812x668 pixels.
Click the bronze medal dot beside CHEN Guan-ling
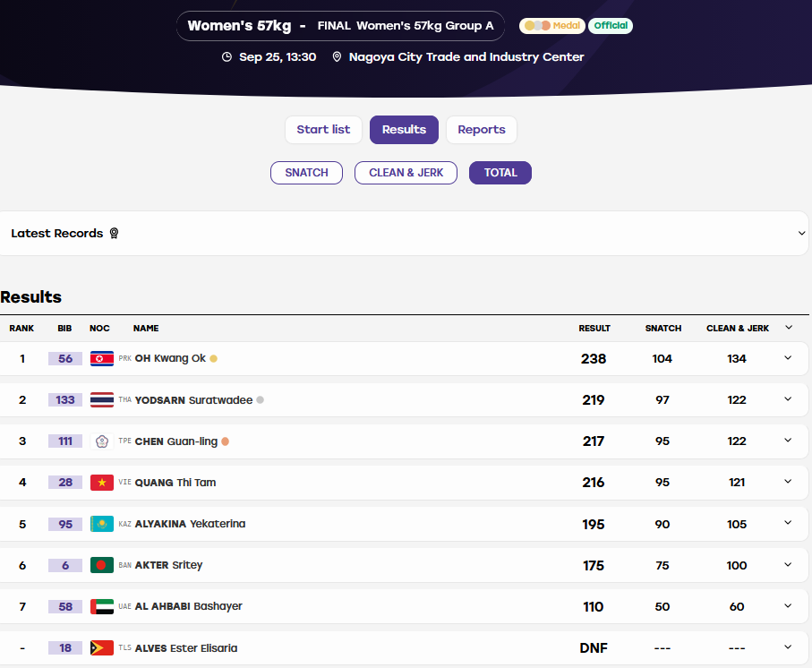point(226,441)
